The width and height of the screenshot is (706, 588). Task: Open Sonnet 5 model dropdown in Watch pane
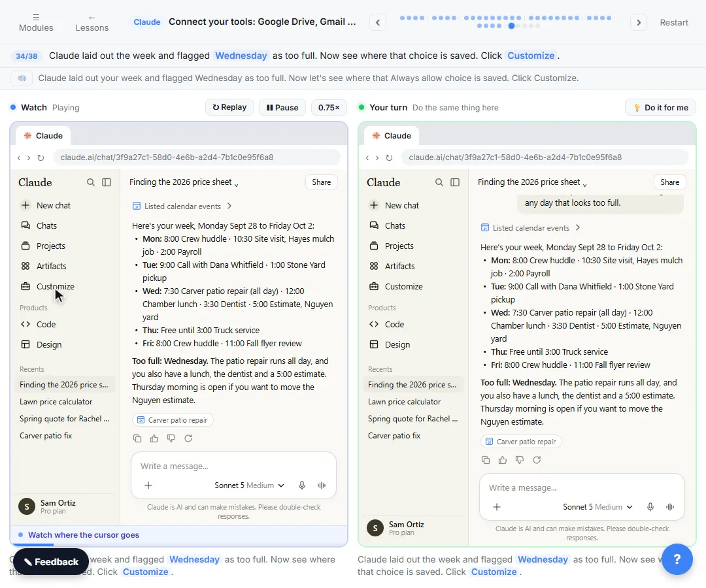point(249,485)
